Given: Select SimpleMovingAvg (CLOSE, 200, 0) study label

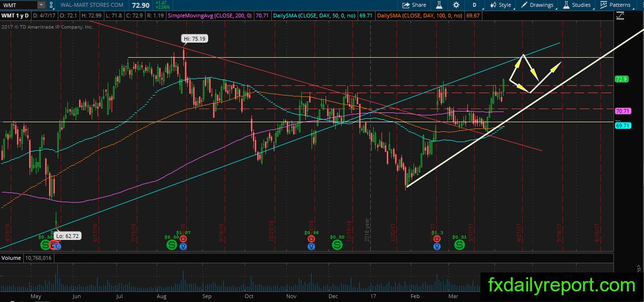Looking at the screenshot, I should [x=210, y=16].
